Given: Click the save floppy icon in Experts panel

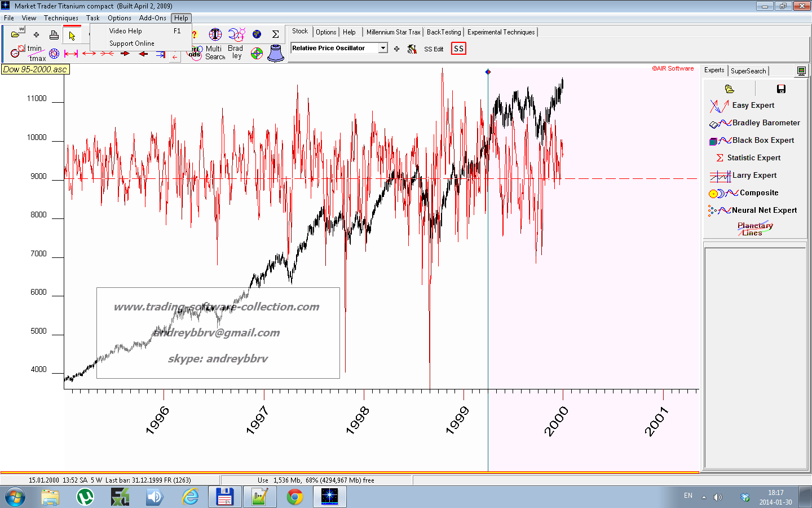Looking at the screenshot, I should tap(781, 89).
